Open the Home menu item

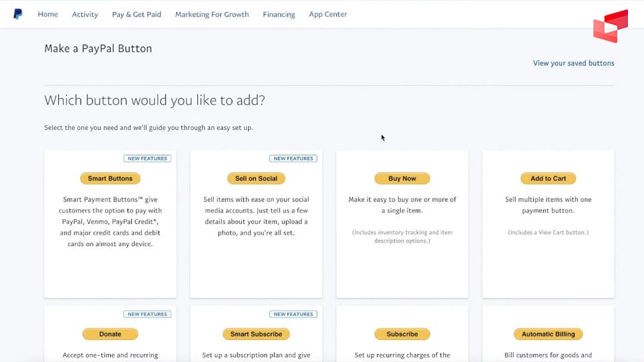pyautogui.click(x=48, y=14)
